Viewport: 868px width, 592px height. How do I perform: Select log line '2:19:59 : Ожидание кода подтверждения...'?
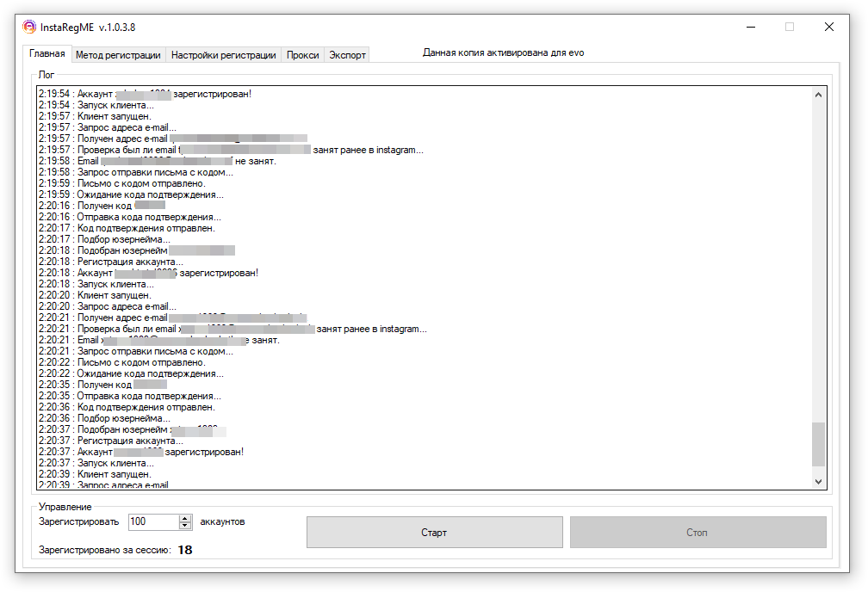(131, 194)
